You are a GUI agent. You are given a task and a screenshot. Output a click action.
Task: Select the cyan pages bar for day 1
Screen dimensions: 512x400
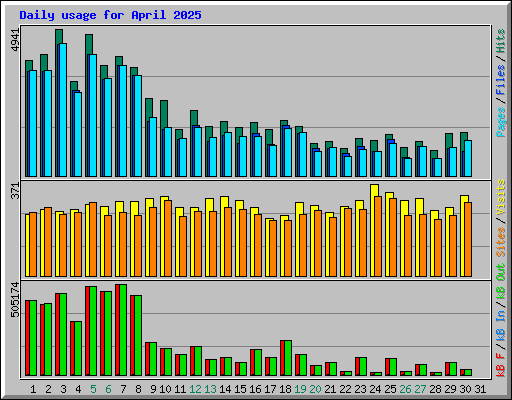pos(33,123)
